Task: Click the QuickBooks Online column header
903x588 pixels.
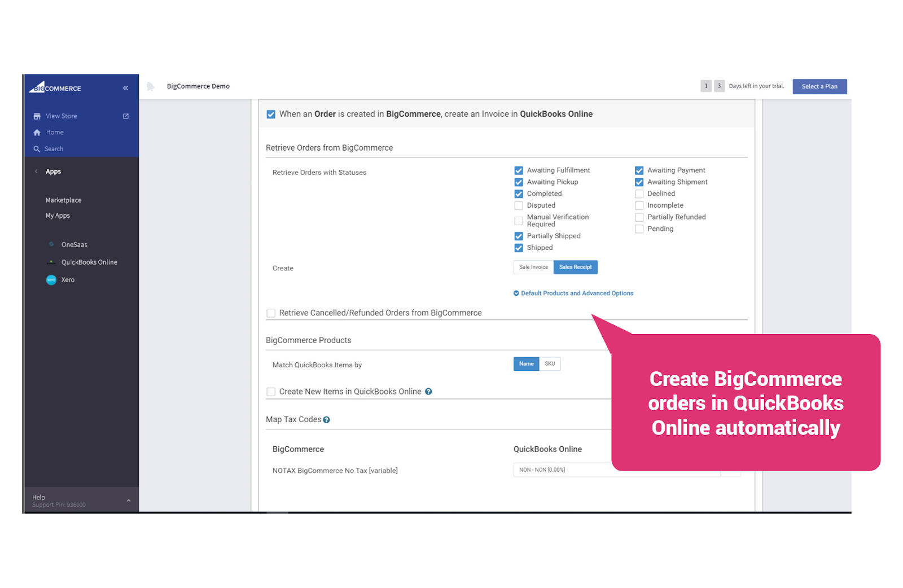Action: pyautogui.click(x=547, y=449)
